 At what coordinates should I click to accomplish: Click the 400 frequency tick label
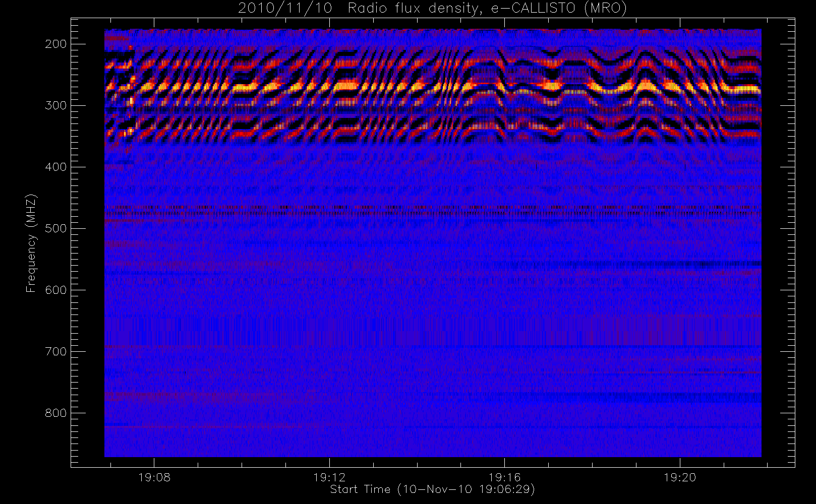coord(56,167)
